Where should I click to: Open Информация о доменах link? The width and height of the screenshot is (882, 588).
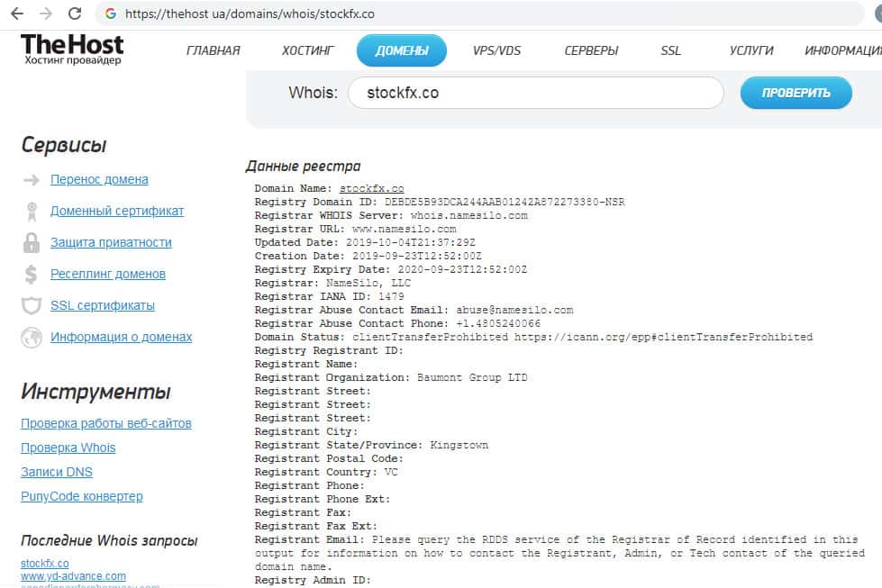coord(121,337)
